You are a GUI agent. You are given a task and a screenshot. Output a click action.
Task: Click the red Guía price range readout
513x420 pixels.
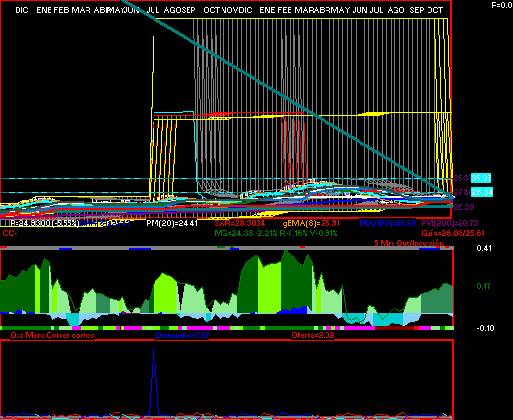pos(453,233)
